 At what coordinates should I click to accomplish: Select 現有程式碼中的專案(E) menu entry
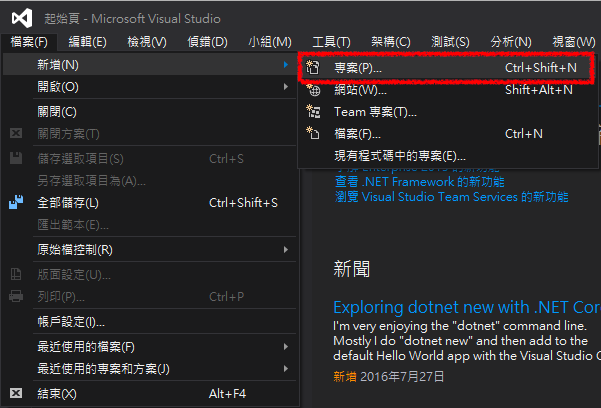[x=399, y=156]
